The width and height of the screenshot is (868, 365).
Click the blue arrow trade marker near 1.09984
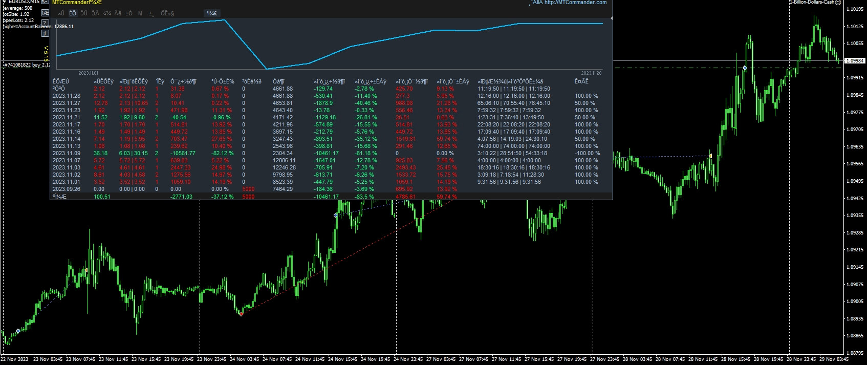point(745,68)
